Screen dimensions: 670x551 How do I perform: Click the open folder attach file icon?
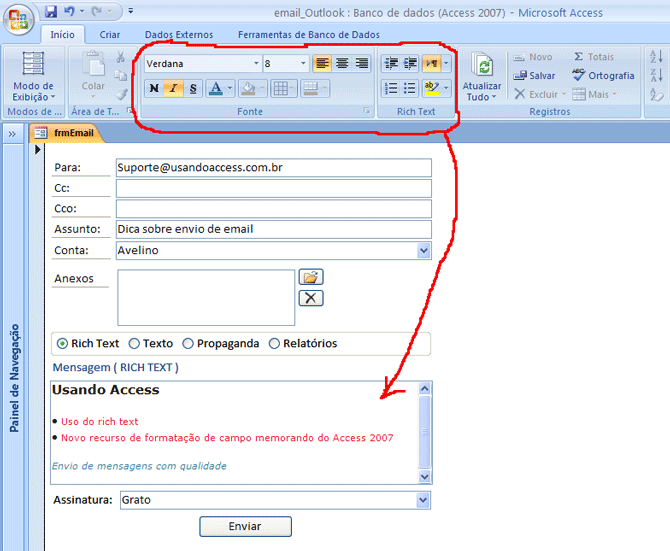point(311,277)
